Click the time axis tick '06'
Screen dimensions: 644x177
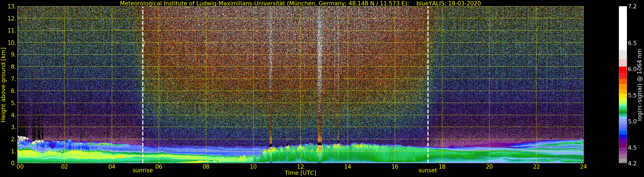click(x=159, y=167)
